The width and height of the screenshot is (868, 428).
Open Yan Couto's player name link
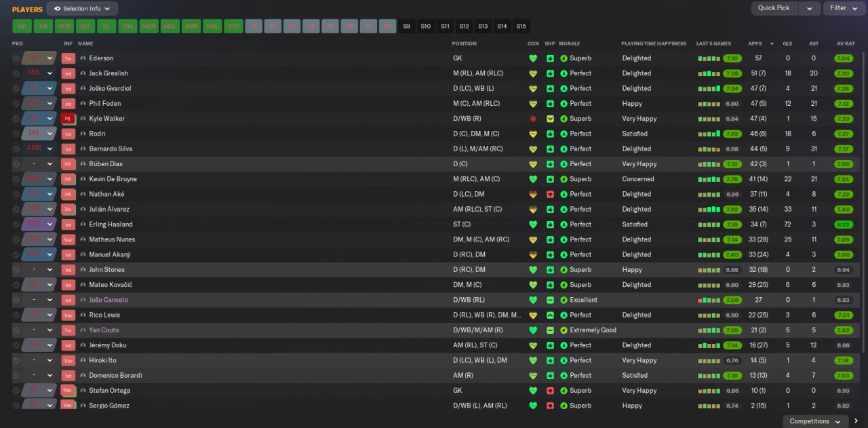coord(104,330)
